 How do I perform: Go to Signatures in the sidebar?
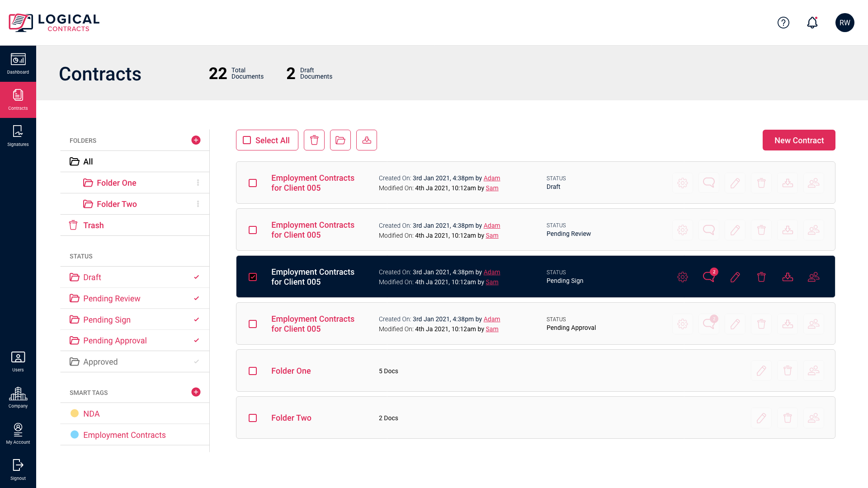click(18, 136)
